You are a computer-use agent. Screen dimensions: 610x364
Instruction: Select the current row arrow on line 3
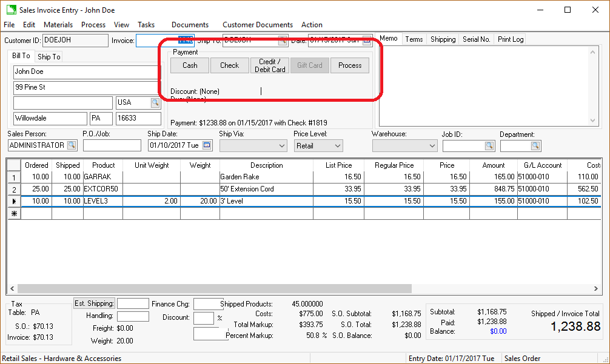pos(14,201)
